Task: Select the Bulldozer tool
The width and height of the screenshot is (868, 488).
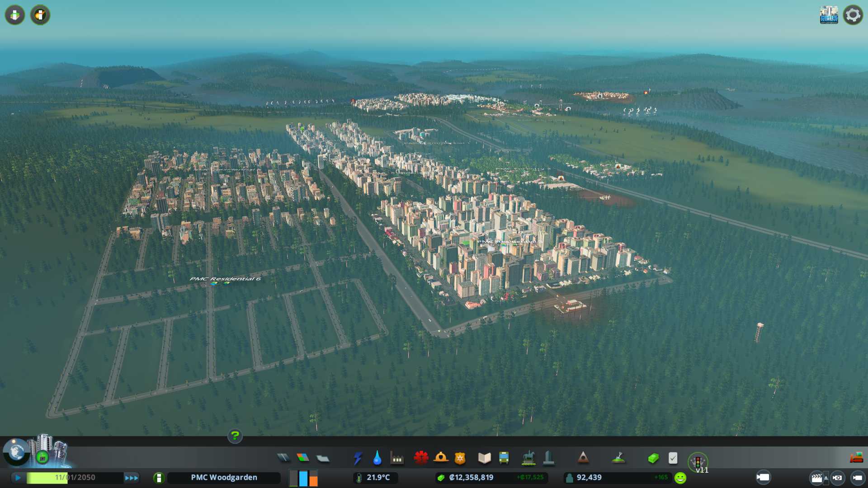Action: coord(856,458)
